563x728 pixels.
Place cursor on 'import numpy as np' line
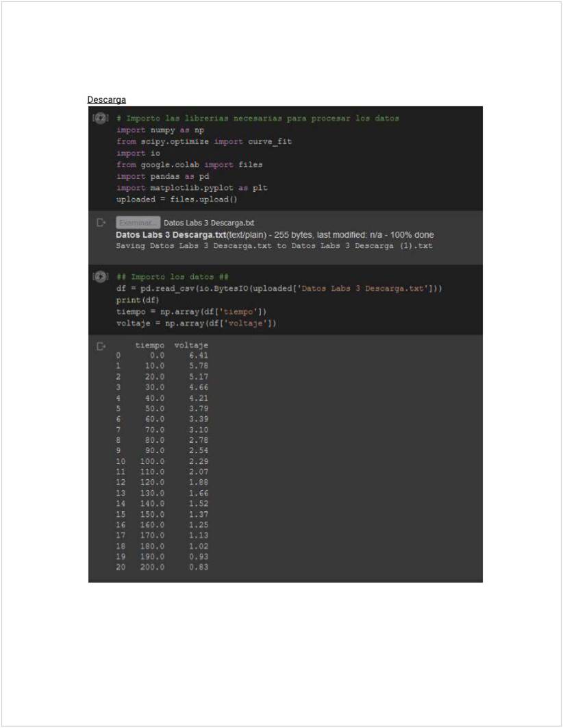pos(160,130)
